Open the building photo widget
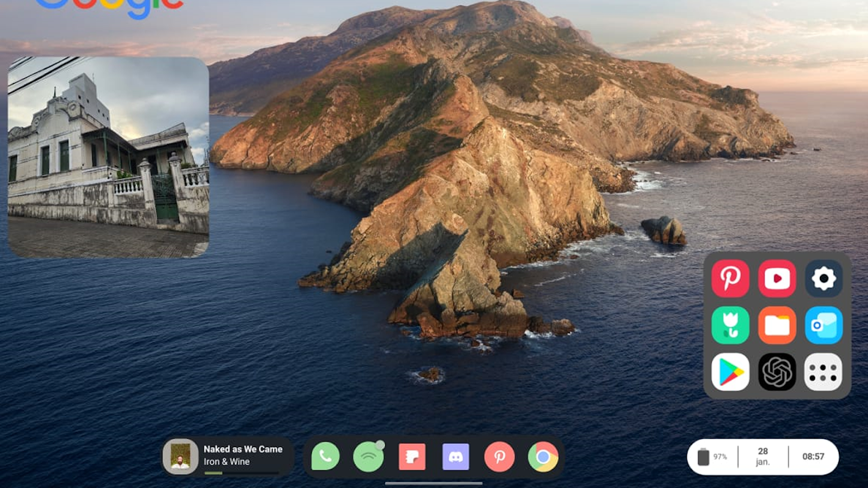 click(x=108, y=157)
